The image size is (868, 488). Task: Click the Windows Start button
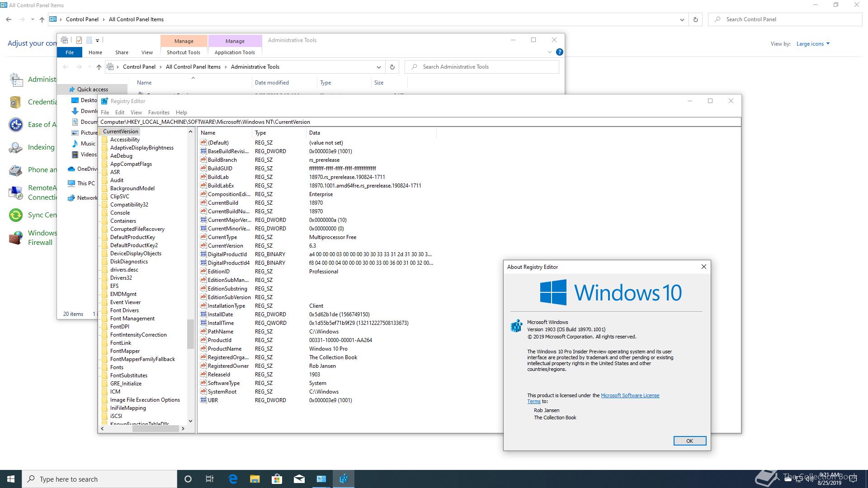11,479
